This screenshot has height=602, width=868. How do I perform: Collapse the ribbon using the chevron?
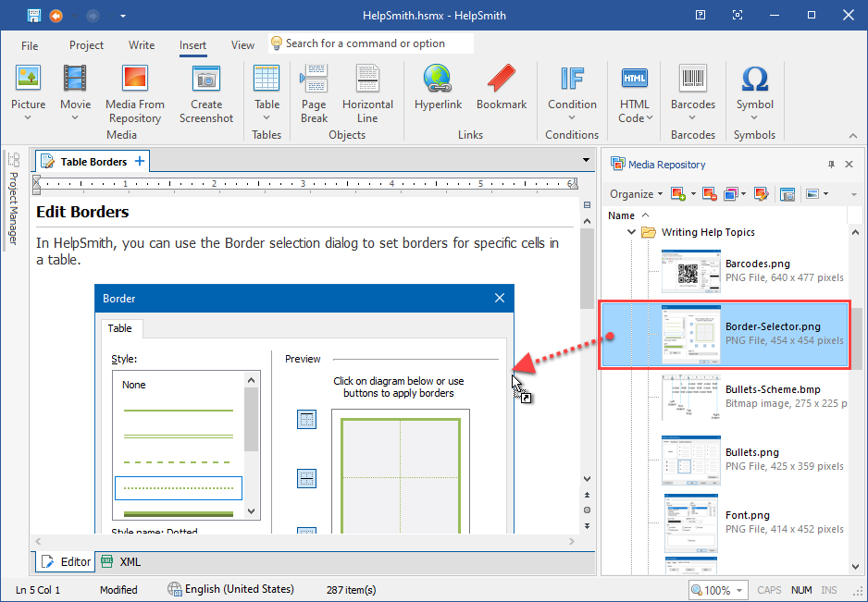853,136
